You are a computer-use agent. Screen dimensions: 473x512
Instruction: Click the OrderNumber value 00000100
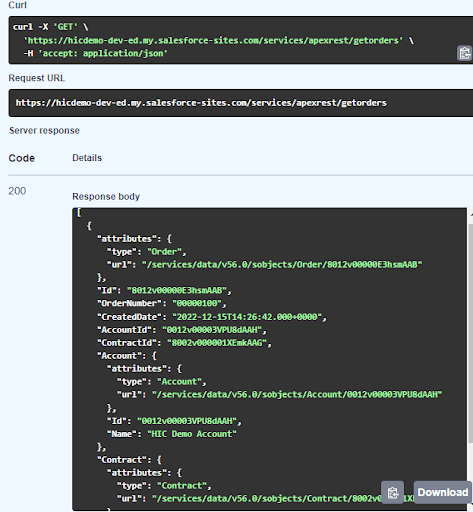tap(197, 304)
